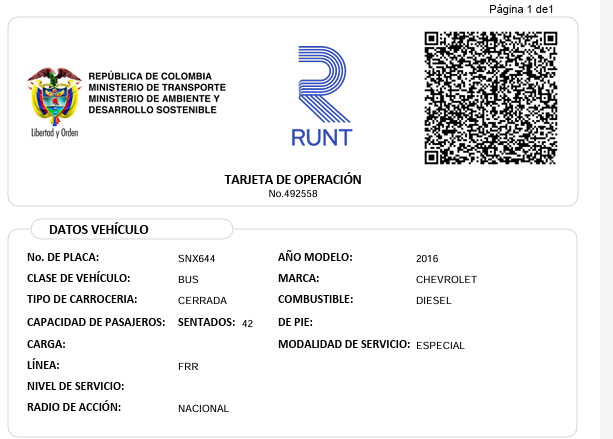
Task: Click the blue RUNT logo
Action: [x=320, y=96]
